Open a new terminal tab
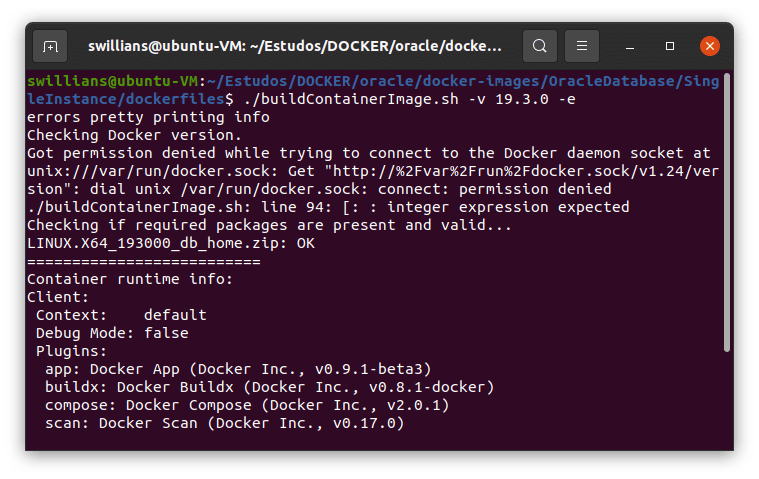Viewport: 759px width, 479px height. click(x=50, y=46)
